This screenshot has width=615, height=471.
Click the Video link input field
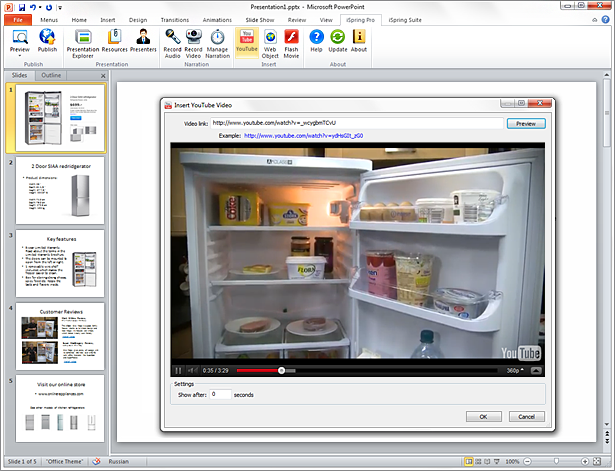tap(357, 123)
